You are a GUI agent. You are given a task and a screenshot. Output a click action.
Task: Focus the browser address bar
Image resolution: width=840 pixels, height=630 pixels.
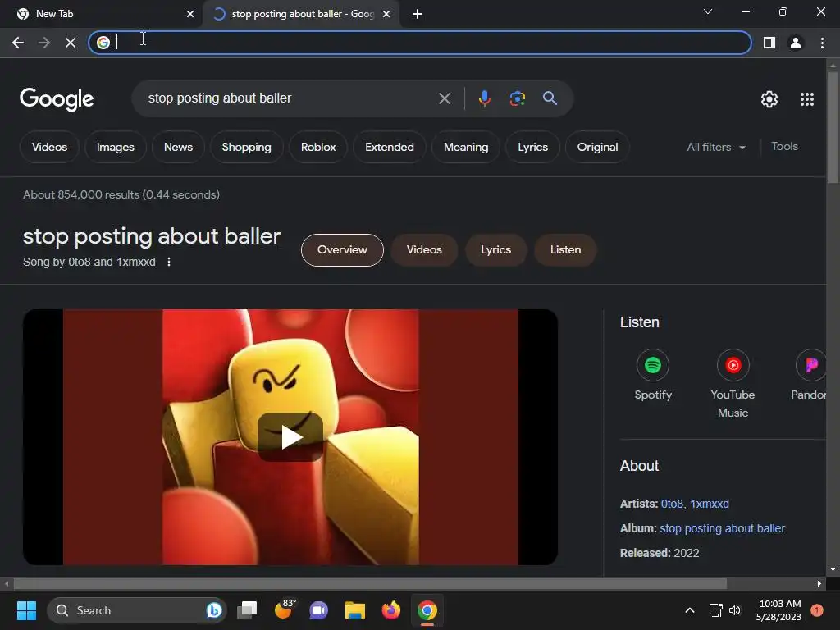coord(420,43)
